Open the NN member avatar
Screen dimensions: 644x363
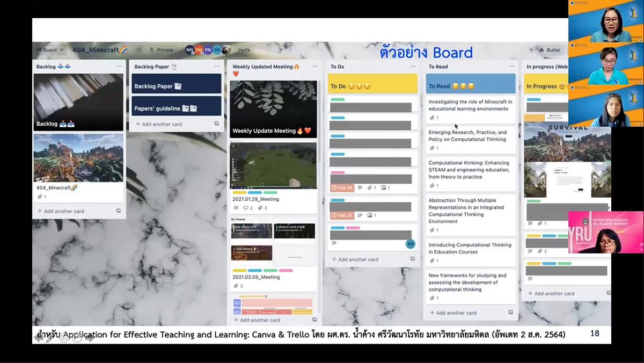click(x=189, y=50)
